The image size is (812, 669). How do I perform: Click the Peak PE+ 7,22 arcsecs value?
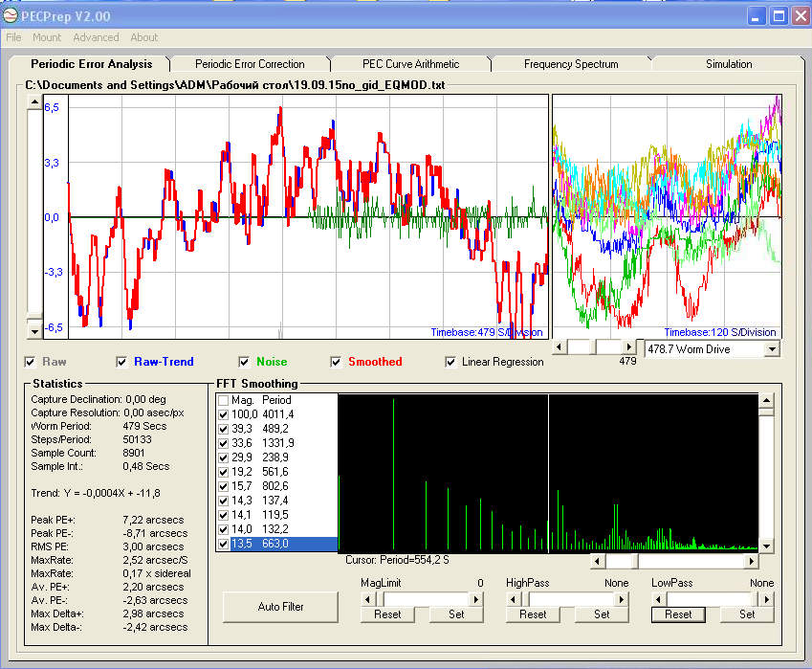(153, 520)
